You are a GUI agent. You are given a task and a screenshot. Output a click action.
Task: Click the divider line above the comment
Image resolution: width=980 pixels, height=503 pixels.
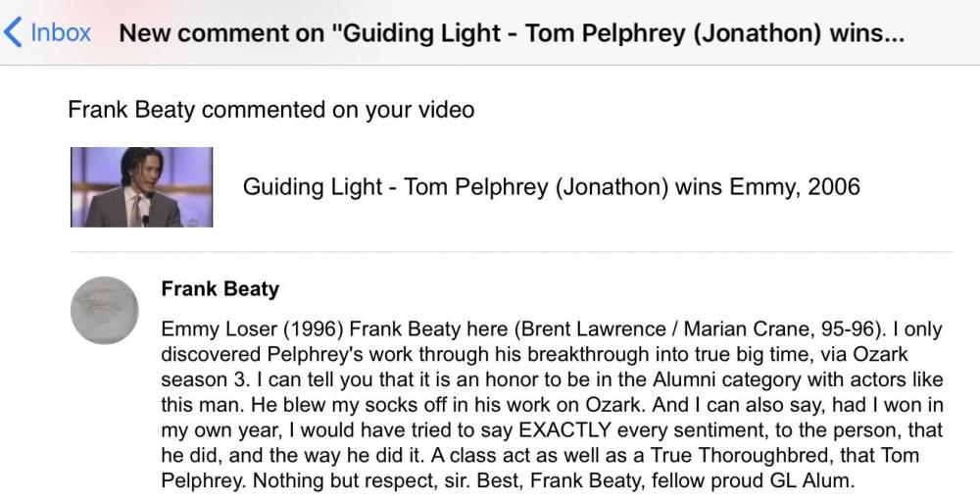click(x=511, y=252)
